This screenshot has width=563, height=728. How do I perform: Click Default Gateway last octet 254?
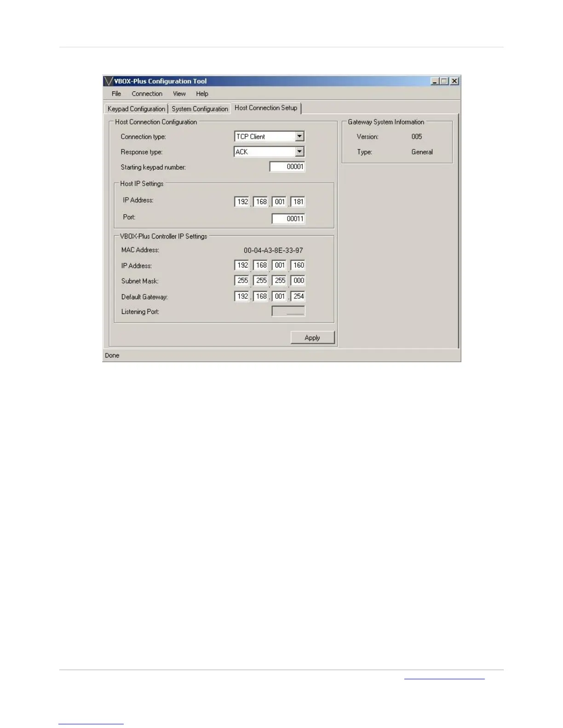point(298,296)
